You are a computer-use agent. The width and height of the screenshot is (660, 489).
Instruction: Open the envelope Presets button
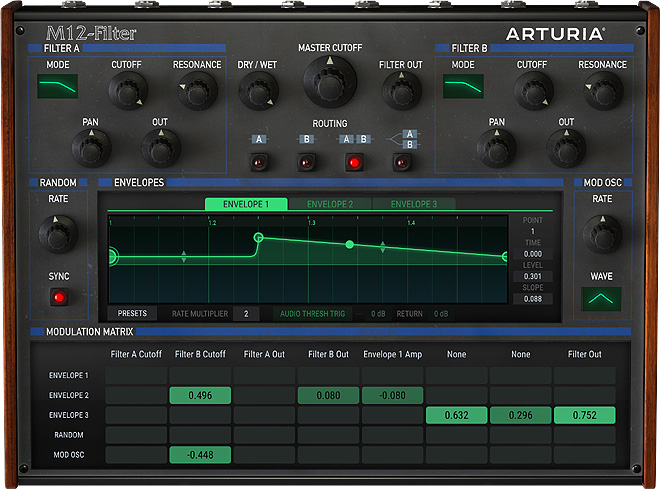pyautogui.click(x=131, y=314)
